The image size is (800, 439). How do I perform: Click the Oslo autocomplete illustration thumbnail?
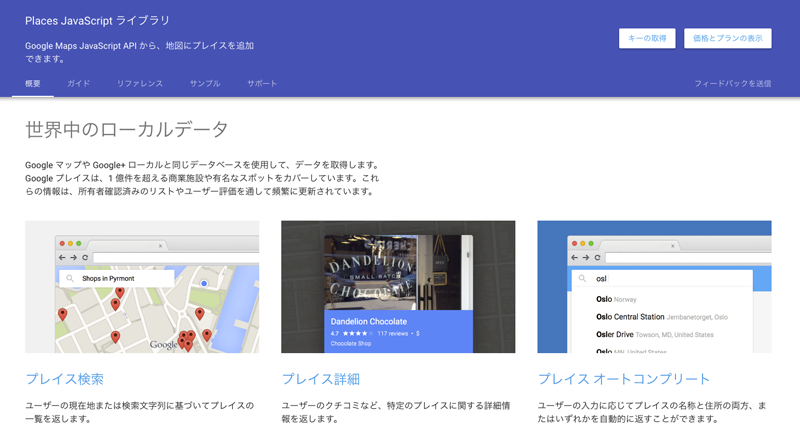(x=654, y=287)
